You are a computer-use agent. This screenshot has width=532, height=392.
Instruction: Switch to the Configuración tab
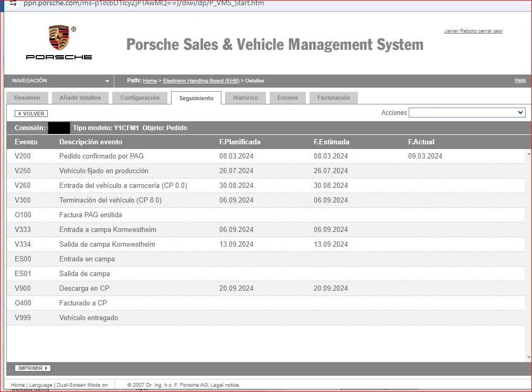click(140, 98)
